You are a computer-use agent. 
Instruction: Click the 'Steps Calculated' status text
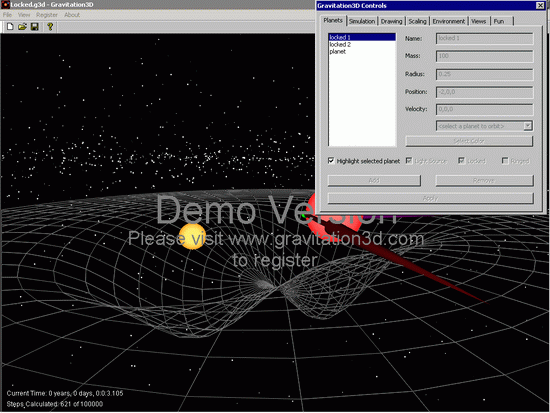(x=55, y=404)
